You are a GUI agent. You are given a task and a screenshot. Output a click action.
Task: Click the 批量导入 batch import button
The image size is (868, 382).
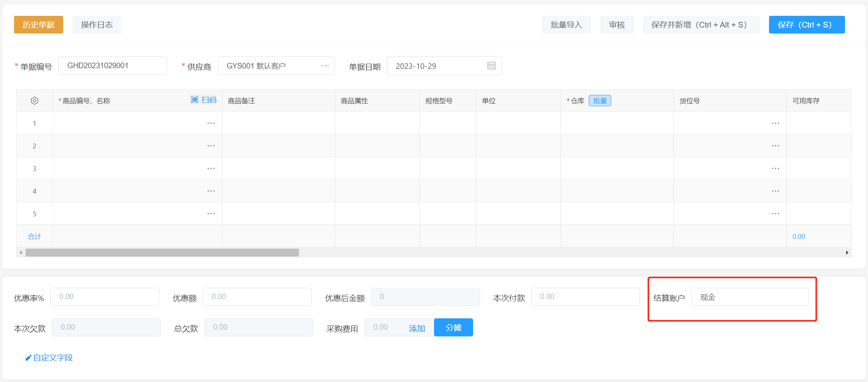(x=566, y=24)
